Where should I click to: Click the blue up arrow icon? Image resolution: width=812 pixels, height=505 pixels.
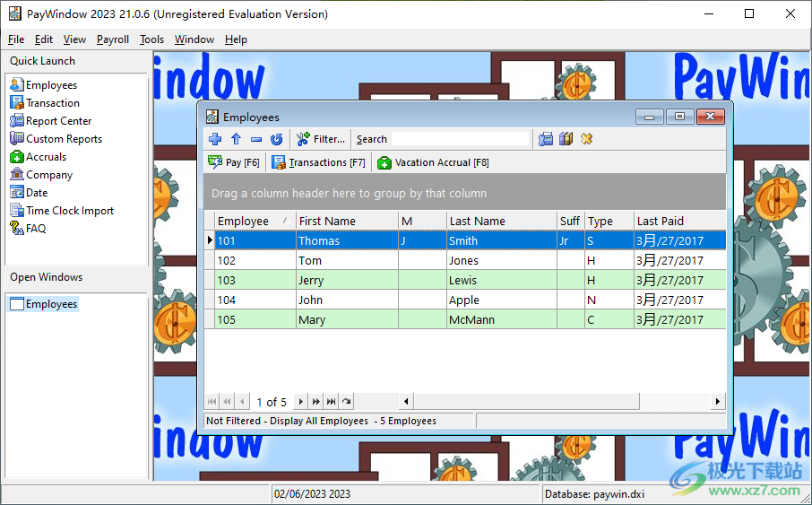(x=236, y=139)
